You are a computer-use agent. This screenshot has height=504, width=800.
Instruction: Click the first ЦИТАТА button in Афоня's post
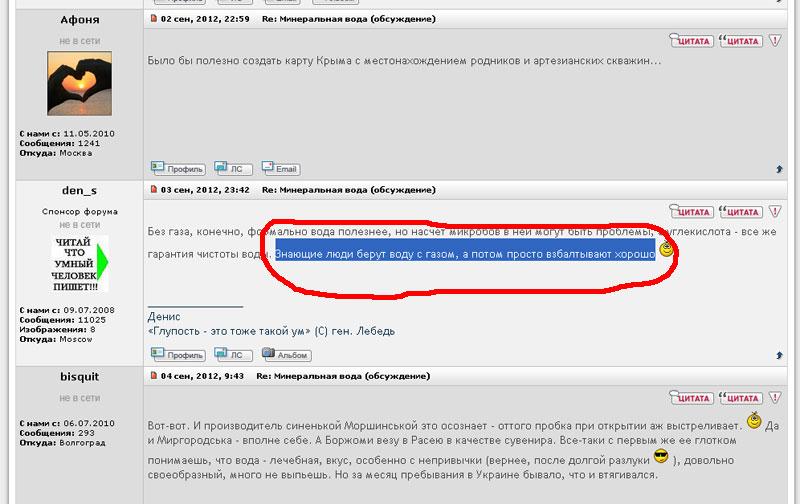(x=692, y=41)
